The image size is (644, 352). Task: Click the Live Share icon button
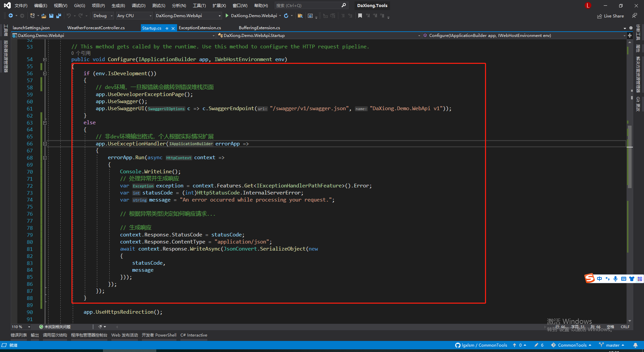coord(610,16)
